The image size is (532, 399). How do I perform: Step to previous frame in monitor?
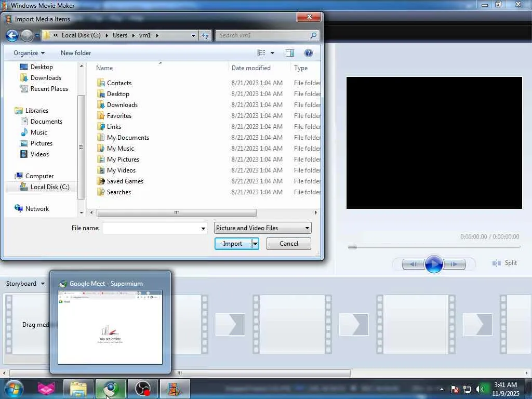[x=413, y=264]
